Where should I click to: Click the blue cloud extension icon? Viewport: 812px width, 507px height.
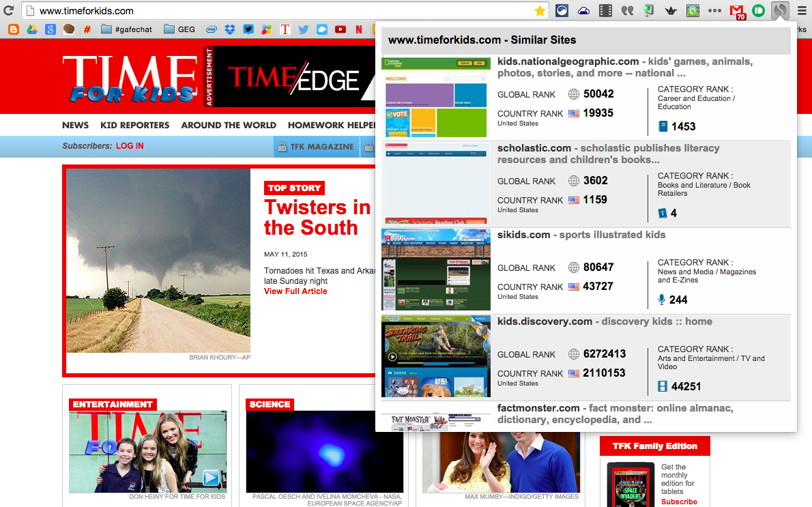coord(583,11)
